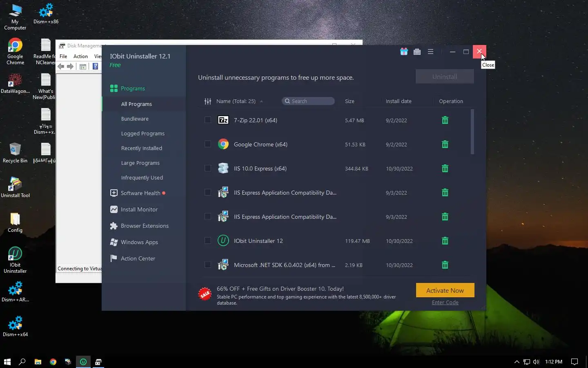The width and height of the screenshot is (588, 368).
Task: Open taskbar search
Action: click(22, 361)
